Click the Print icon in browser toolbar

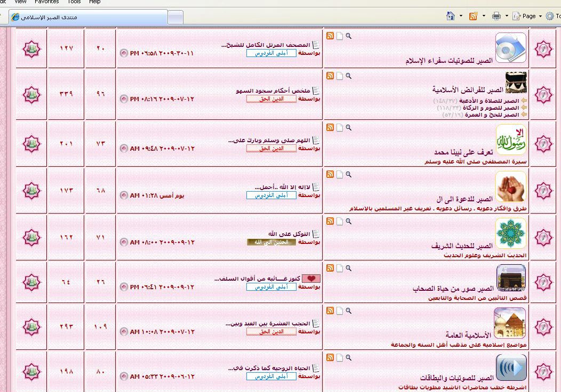point(496,16)
